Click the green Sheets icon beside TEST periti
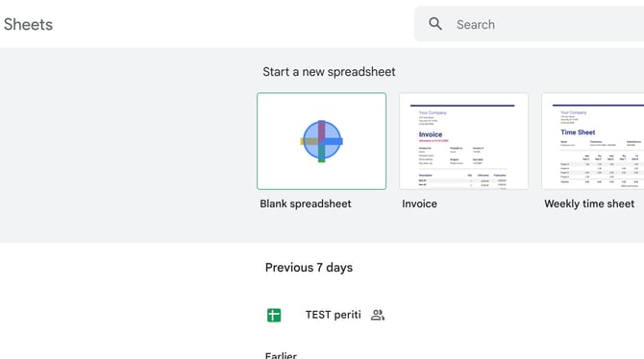644x359 pixels. [274, 315]
